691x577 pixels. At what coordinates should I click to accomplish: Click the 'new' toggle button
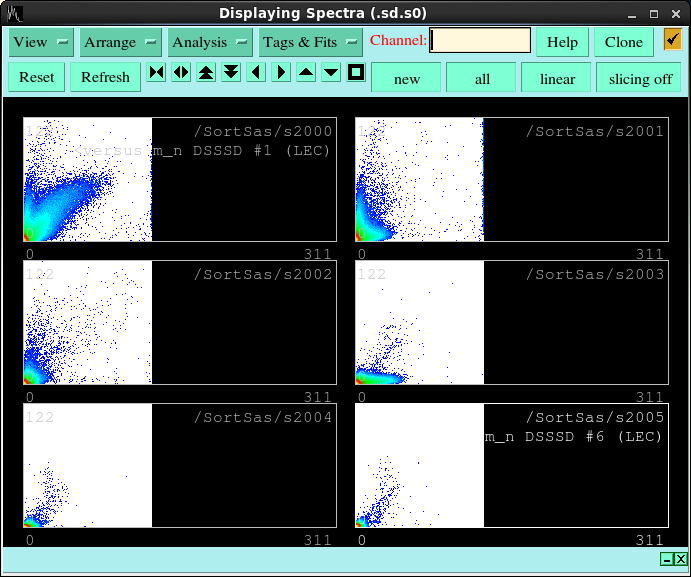pyautogui.click(x=406, y=78)
